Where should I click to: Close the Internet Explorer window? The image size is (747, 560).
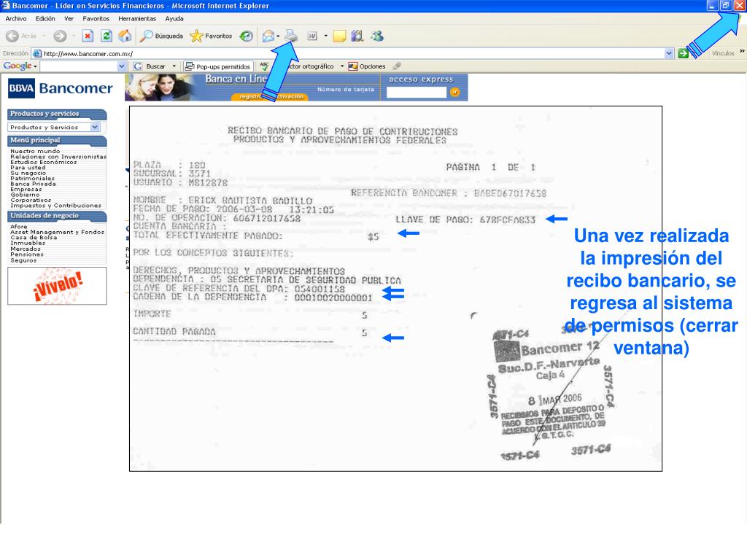[x=738, y=6]
